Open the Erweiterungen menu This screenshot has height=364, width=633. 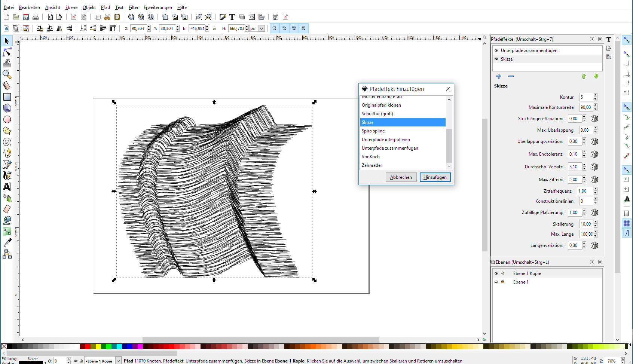(x=158, y=7)
